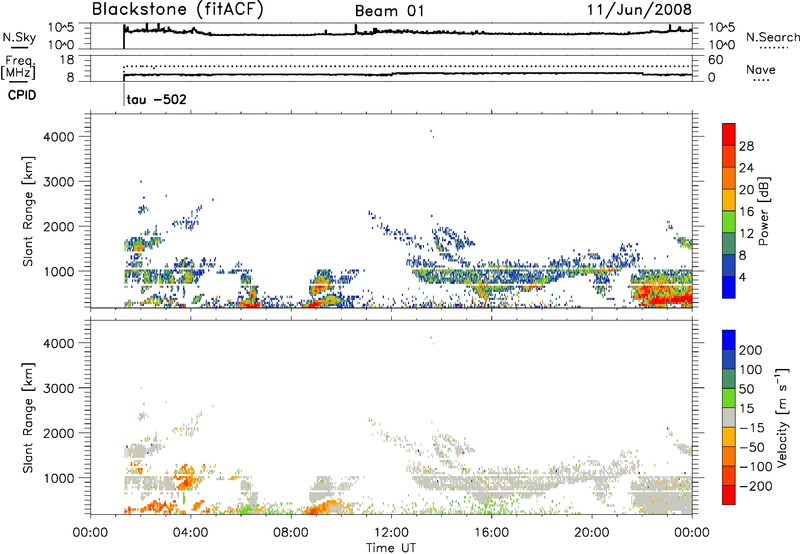Click the dotted Nave trace line

click(408, 66)
